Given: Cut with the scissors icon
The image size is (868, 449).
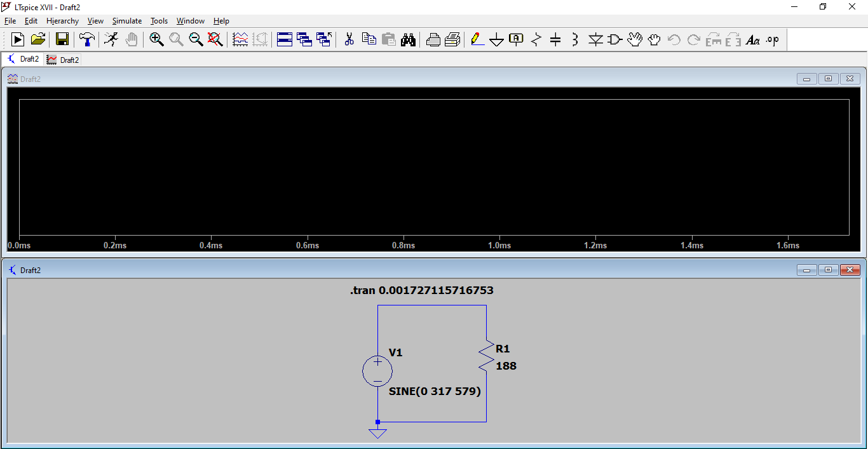Looking at the screenshot, I should [348, 39].
